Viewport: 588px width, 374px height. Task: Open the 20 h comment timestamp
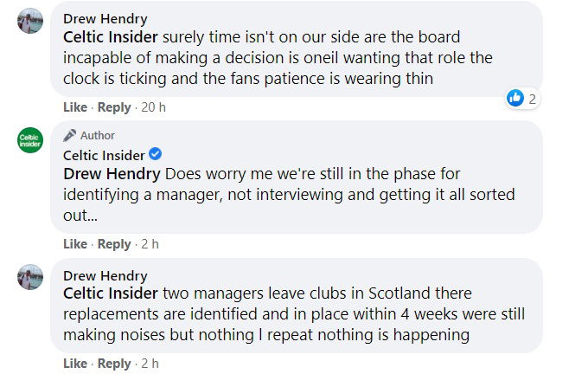pos(153,107)
